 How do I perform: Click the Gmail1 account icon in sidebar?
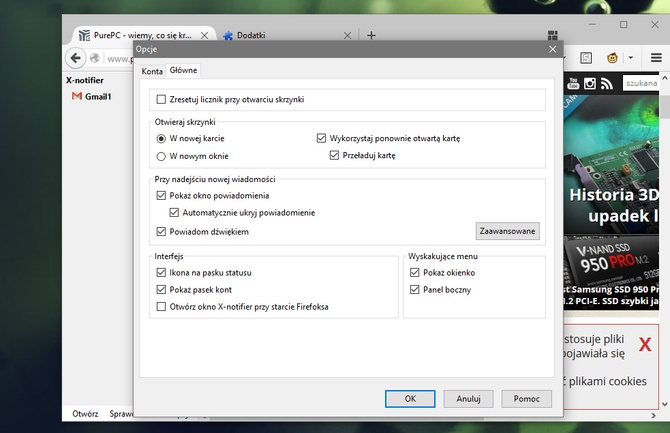coord(76,97)
